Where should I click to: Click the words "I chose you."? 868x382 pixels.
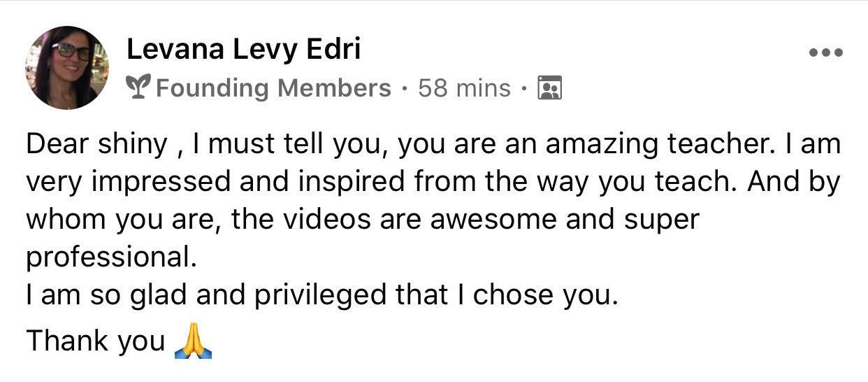click(x=538, y=295)
